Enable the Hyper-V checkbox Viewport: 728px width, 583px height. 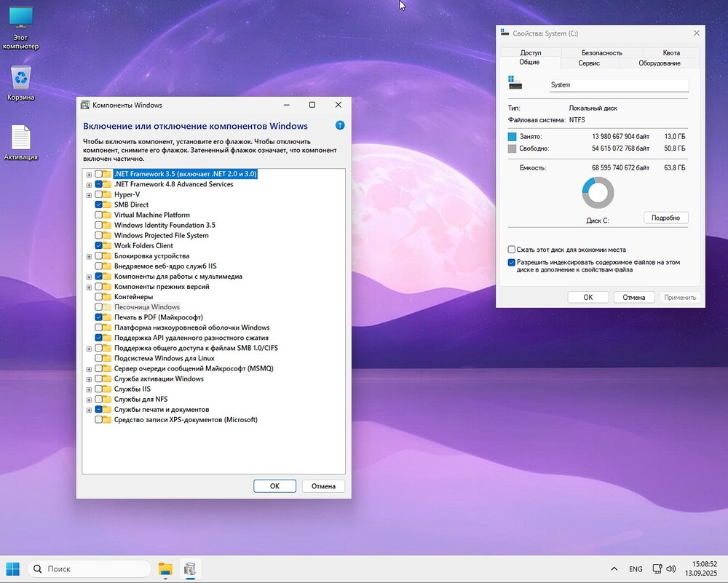pyautogui.click(x=99, y=195)
